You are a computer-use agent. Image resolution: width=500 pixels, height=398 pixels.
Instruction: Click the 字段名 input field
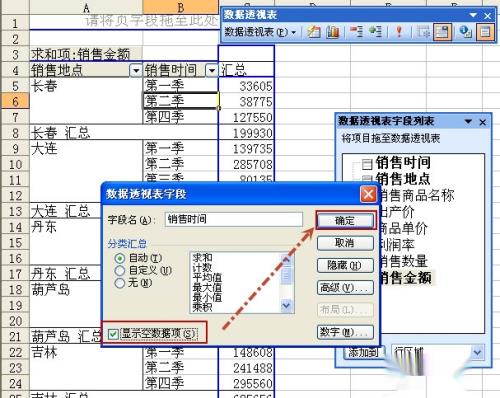coord(234,220)
